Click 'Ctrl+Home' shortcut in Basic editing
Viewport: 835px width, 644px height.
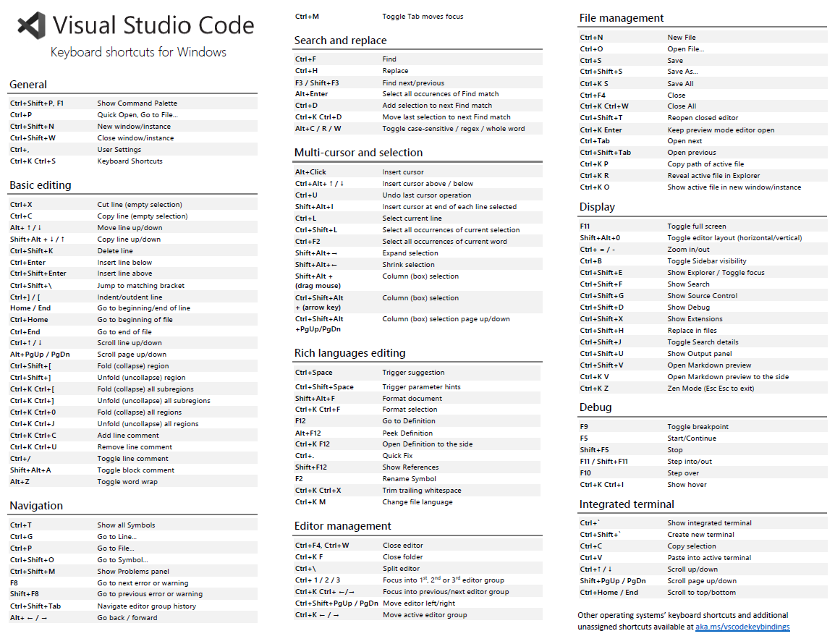pos(29,320)
